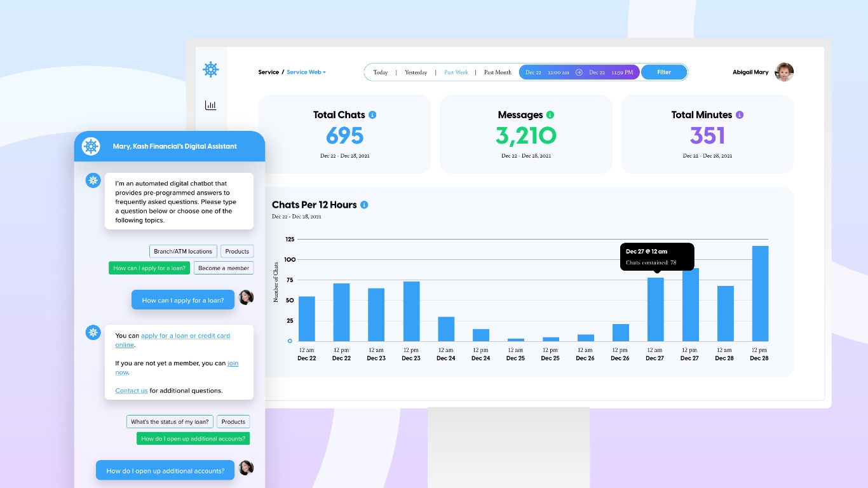Click the Total Minutes value 351
This screenshot has height=488, width=868.
tap(707, 135)
